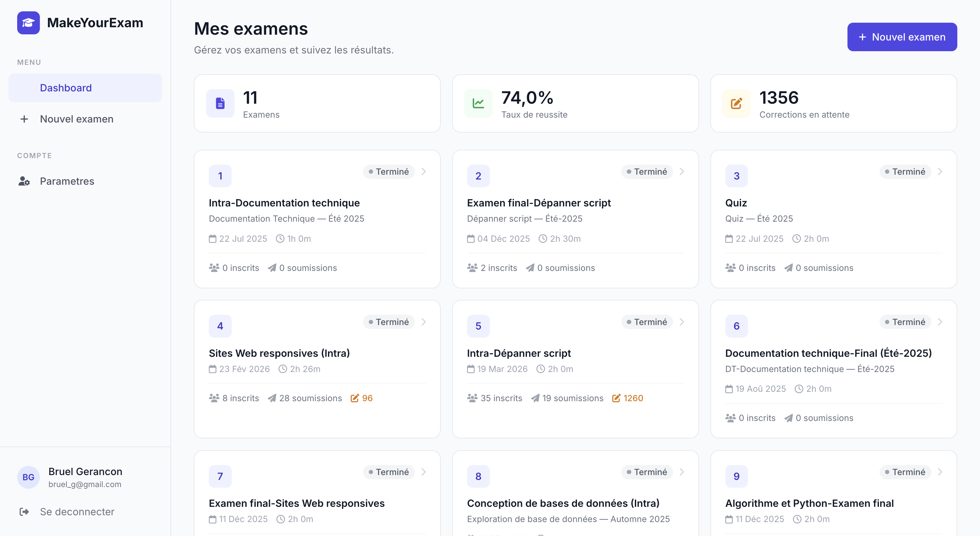Click the soumissions paper plane icon on exam 1
The image size is (980, 536).
[x=272, y=268]
